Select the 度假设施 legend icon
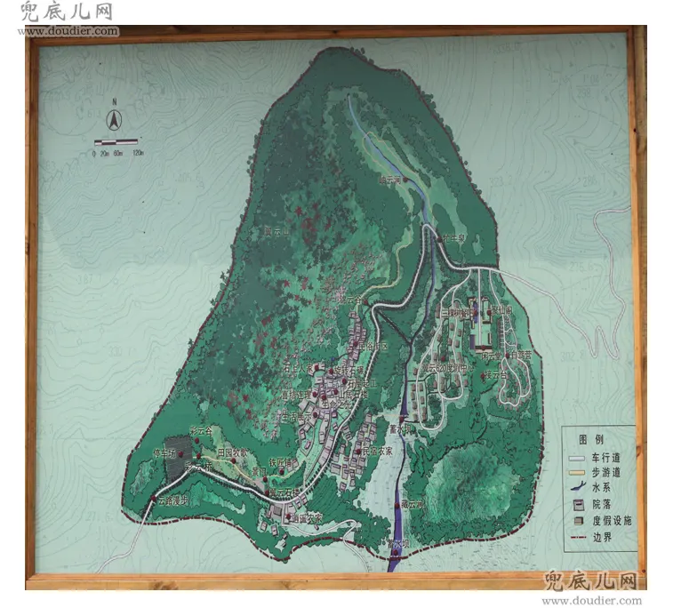673x616 pixels. pos(579,521)
